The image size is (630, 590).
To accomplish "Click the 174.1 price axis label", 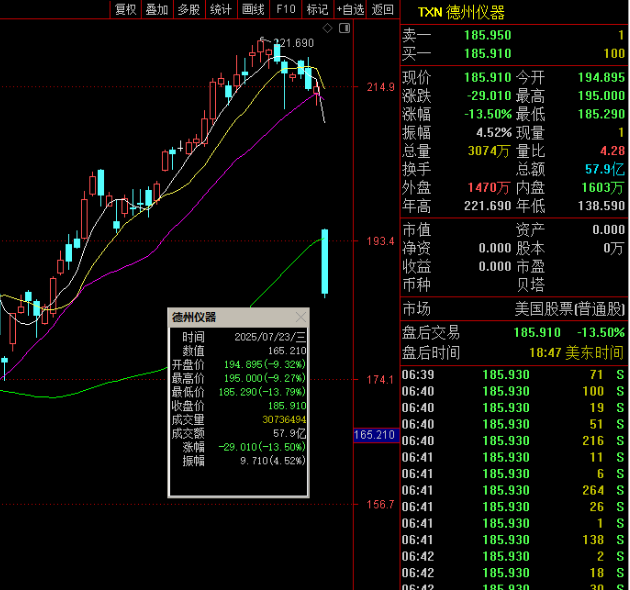I will tap(380, 379).
